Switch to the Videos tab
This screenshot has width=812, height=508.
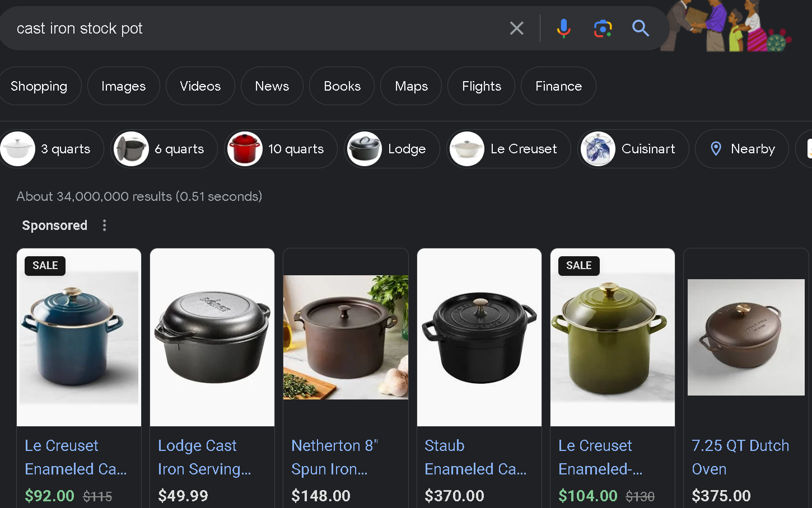point(200,86)
